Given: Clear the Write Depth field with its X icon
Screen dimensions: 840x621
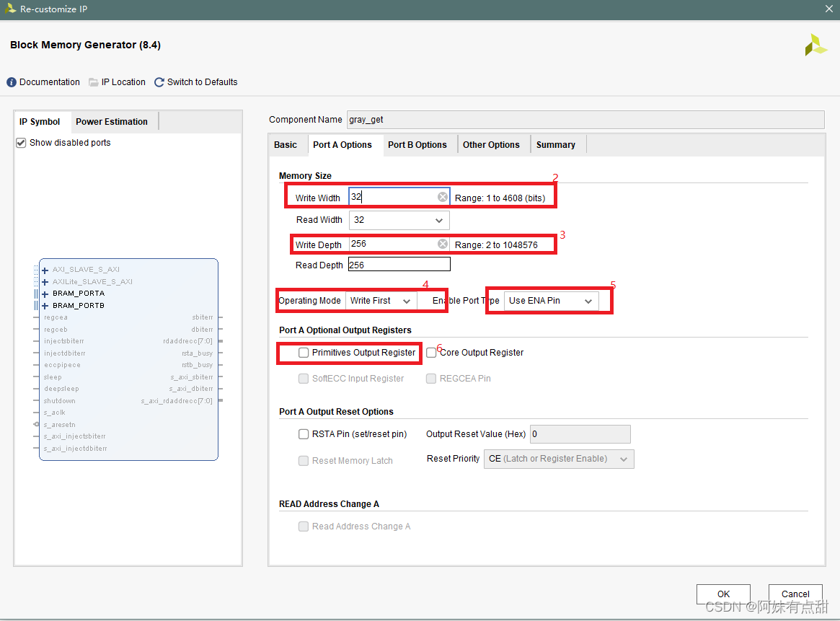Looking at the screenshot, I should tap(443, 244).
